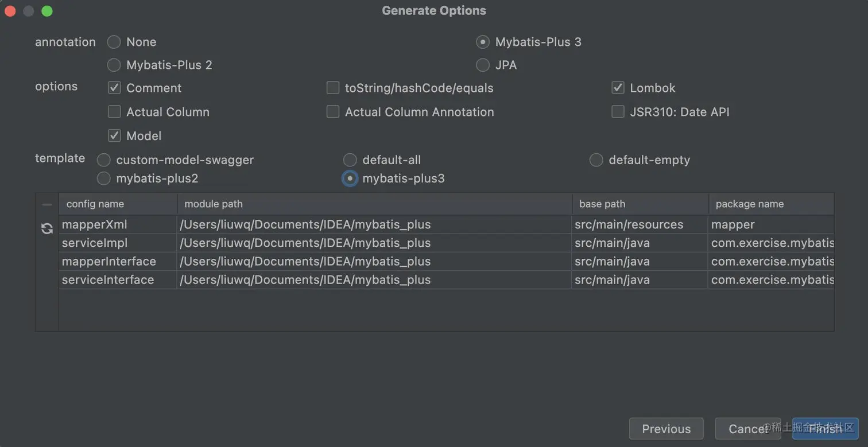Select the default-empty template
Image resolution: width=868 pixels, height=447 pixels.
(x=596, y=160)
